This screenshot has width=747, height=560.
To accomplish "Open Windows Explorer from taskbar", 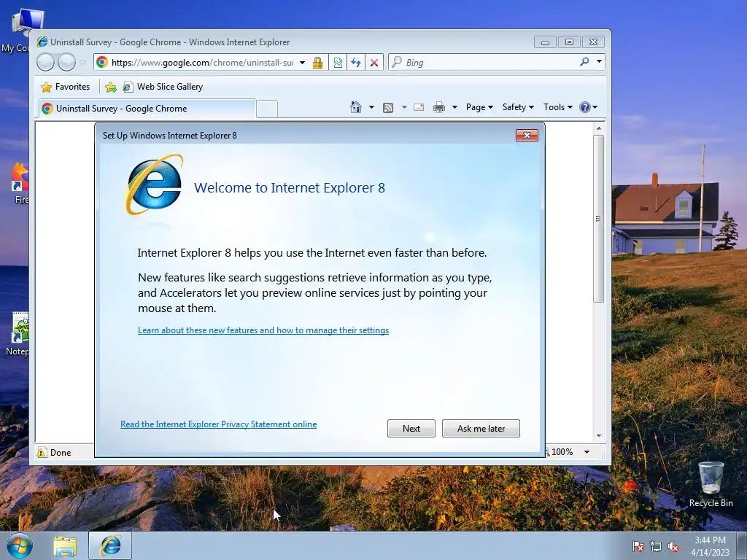I will (65, 546).
